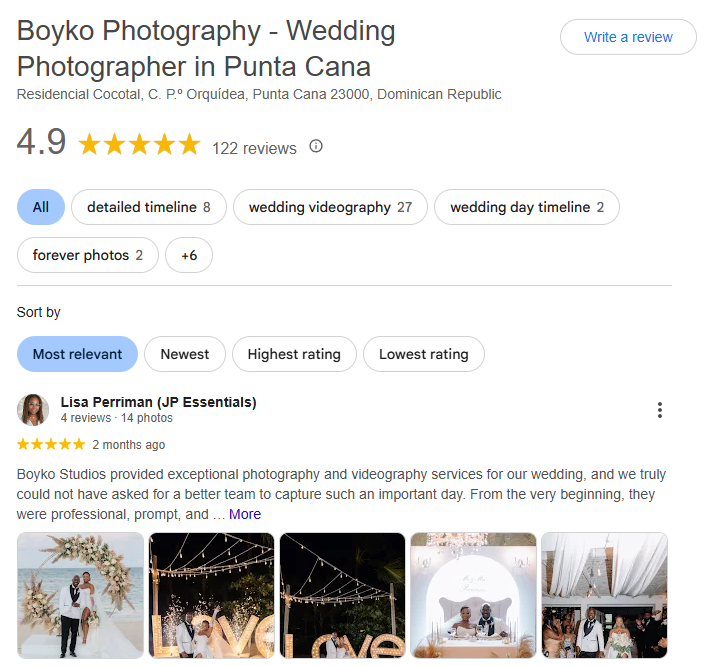
Task: Open the draped ceiling reception photo
Action: [x=604, y=595]
